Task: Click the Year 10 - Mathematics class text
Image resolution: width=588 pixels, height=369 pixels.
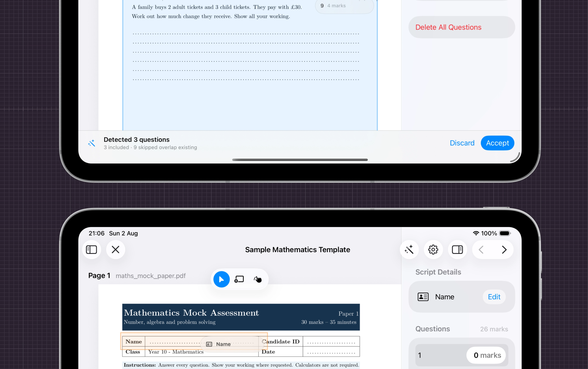Action: click(176, 352)
